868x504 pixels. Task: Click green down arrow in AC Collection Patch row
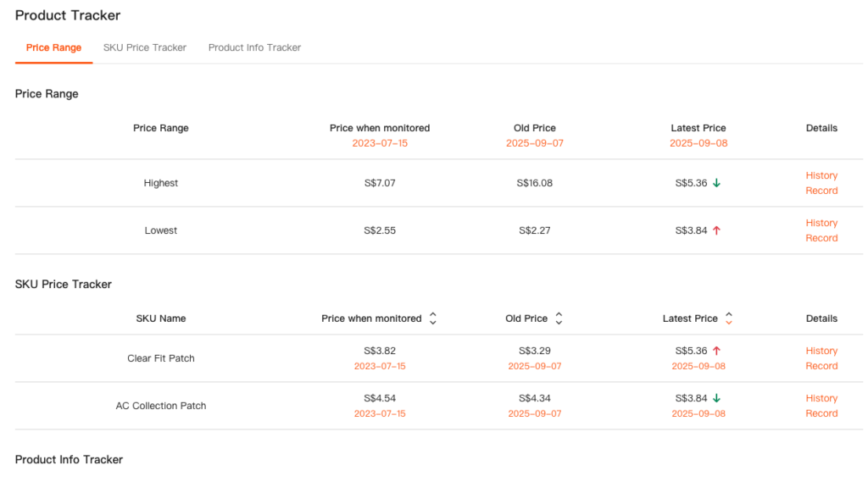point(716,398)
